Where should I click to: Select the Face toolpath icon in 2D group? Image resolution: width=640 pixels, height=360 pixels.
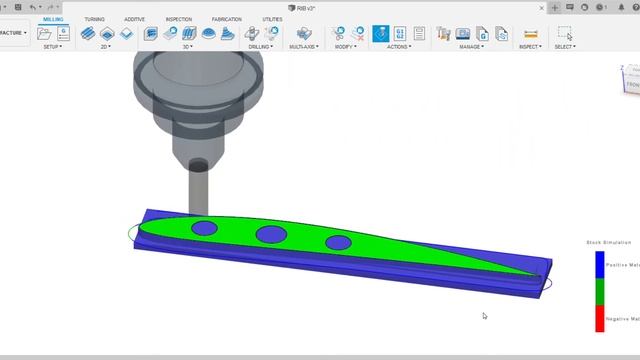127,33
